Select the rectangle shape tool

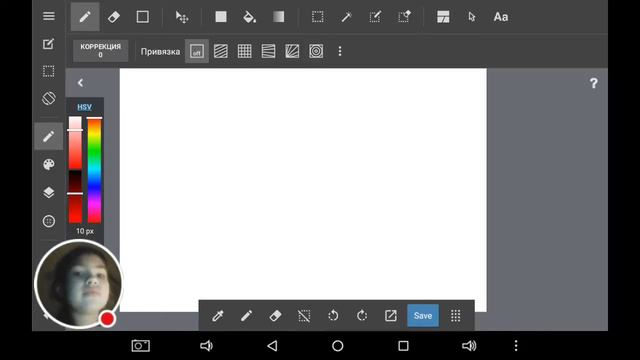click(142, 17)
